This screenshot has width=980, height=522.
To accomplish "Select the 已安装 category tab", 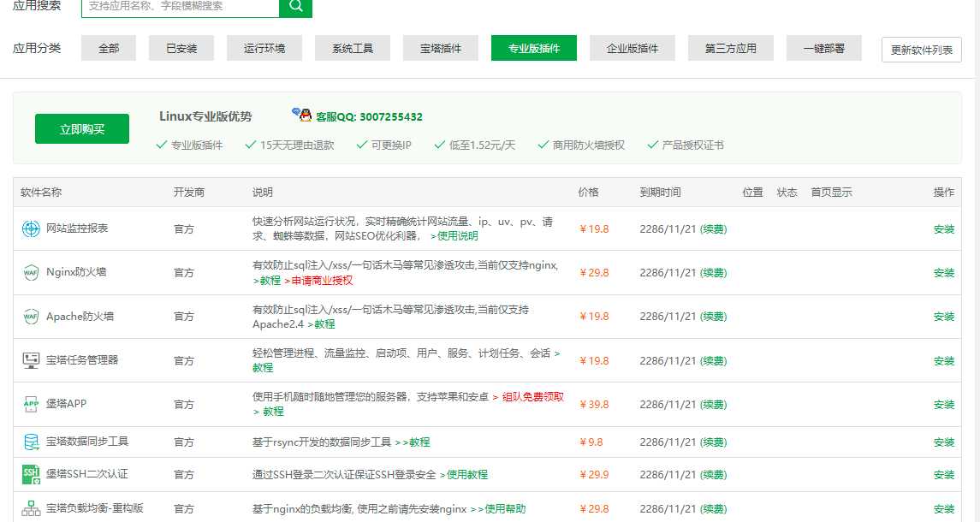I will coord(181,49).
